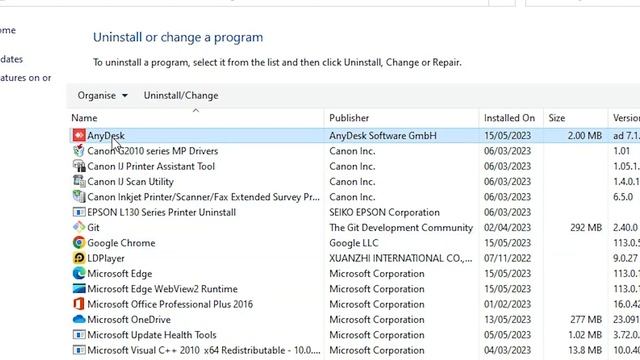Viewport: 640px width, 360px height.
Task: Click the 292 MB size of Git
Action: point(586,228)
